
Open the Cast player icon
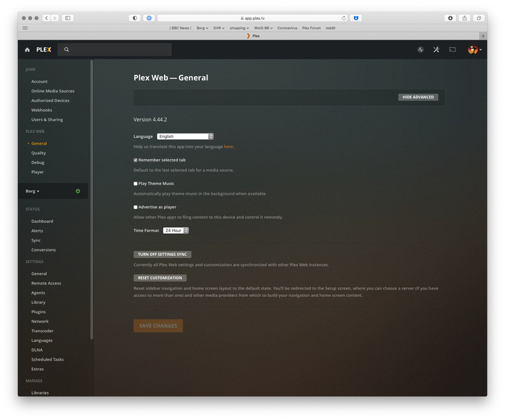(452, 49)
